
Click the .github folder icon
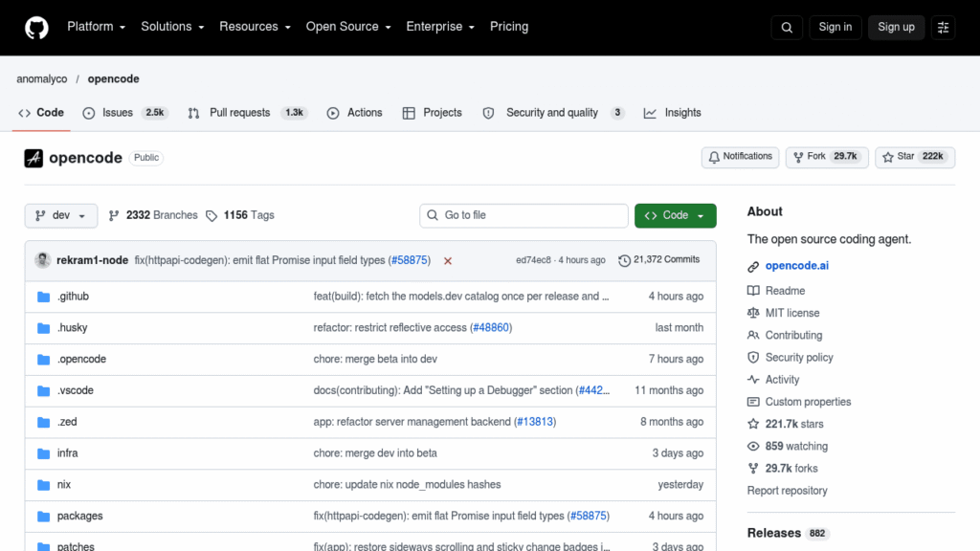click(x=43, y=297)
